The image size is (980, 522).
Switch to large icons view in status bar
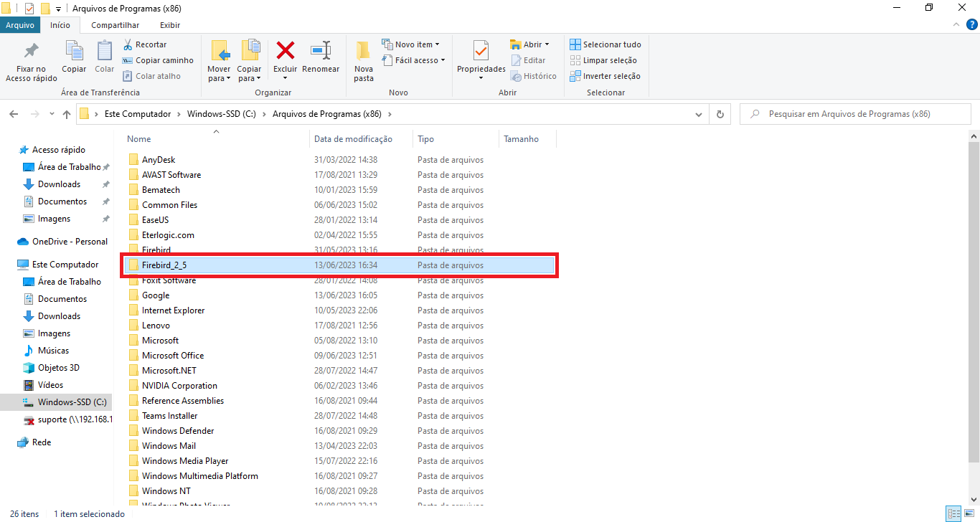(969, 513)
